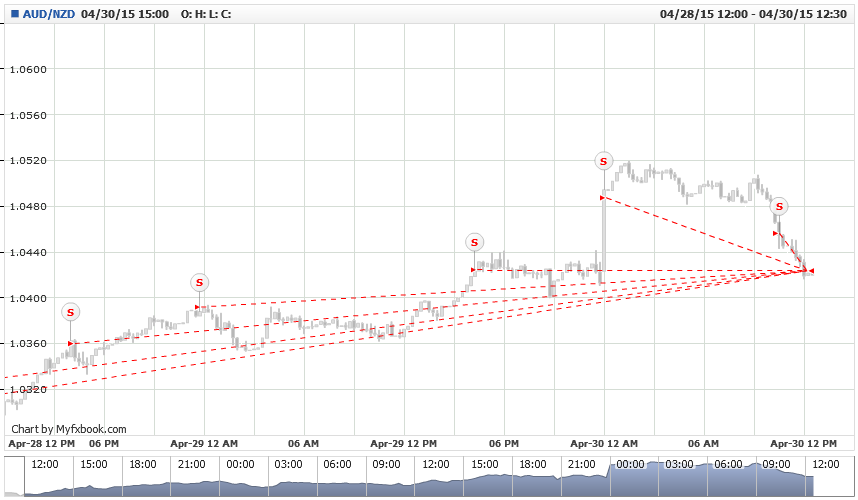Screen dimensions: 858x500
Task: Click the Chart by Myfxbook.com credit
Action: pyautogui.click(x=68, y=429)
